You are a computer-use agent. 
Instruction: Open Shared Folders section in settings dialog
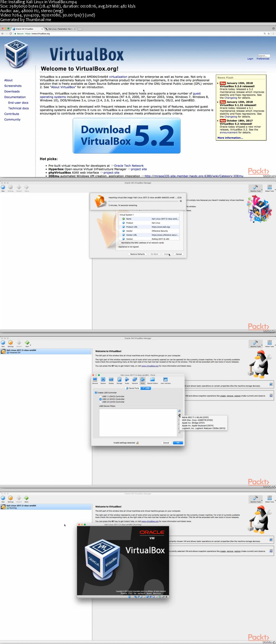[153, 381]
